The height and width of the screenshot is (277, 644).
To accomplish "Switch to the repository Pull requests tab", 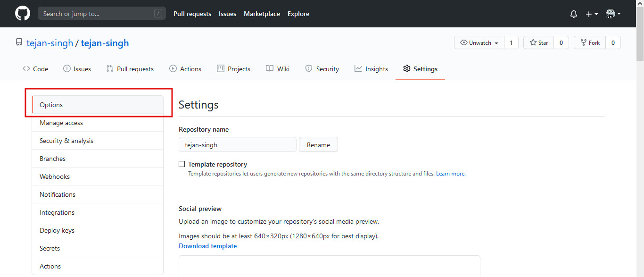I will pyautogui.click(x=130, y=69).
